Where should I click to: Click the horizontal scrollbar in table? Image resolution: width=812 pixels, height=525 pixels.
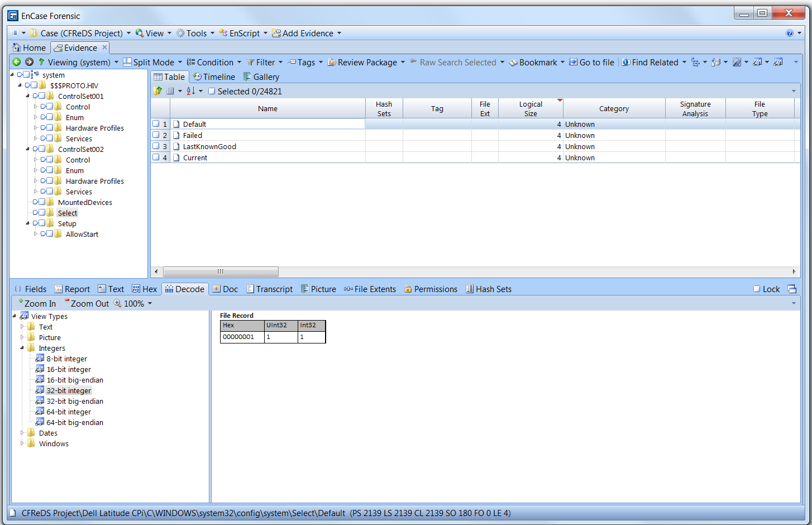point(220,271)
